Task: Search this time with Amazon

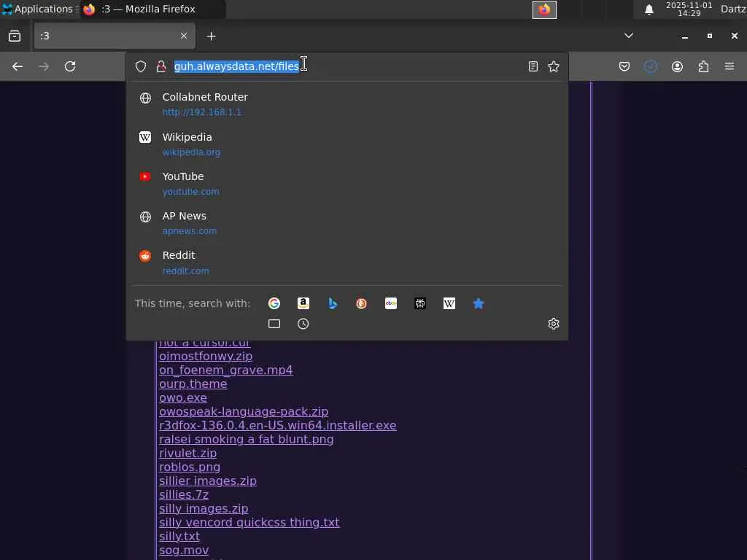Action: [303, 303]
